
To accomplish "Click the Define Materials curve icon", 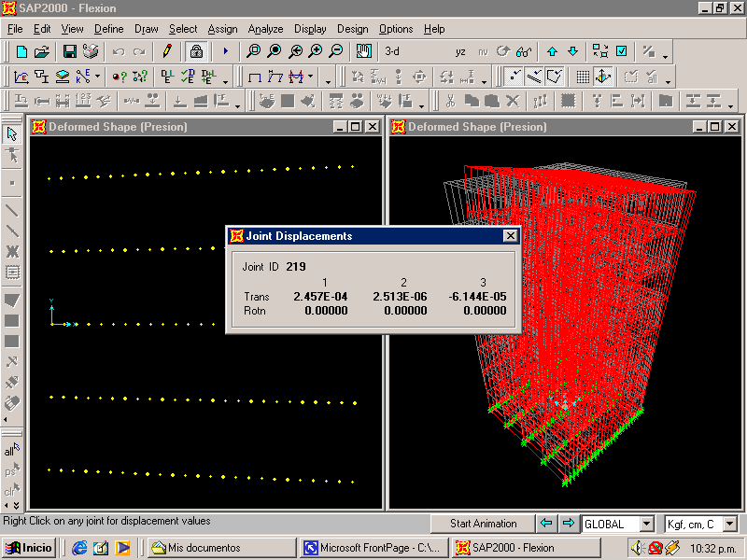I will click(x=21, y=77).
